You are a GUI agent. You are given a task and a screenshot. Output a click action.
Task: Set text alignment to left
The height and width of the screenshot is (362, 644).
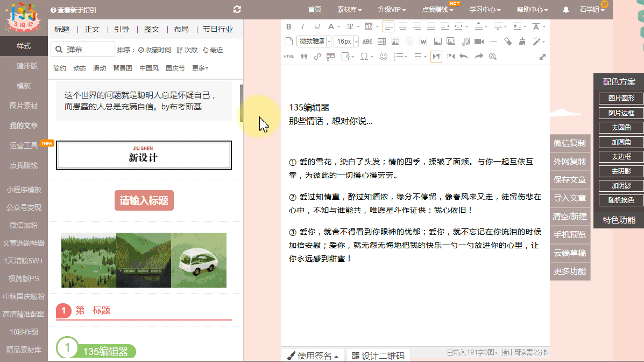(x=388, y=27)
